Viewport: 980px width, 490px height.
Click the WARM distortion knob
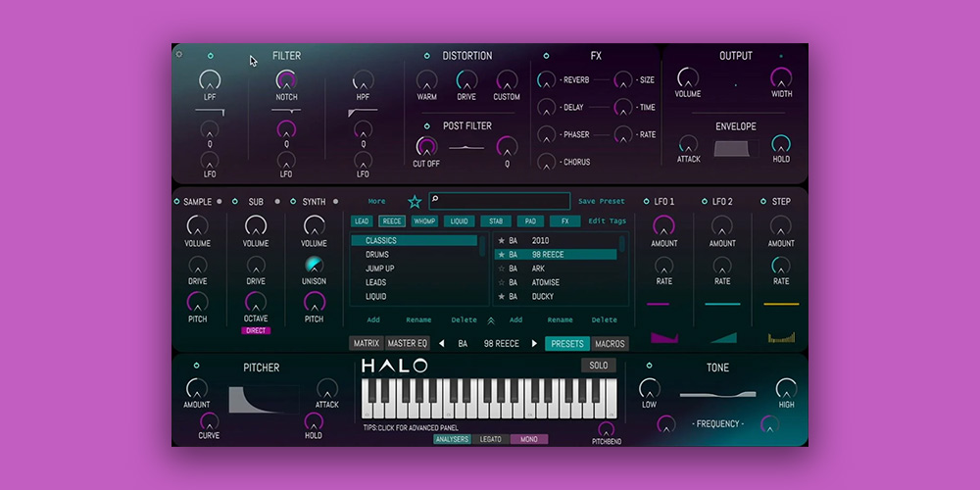click(427, 80)
